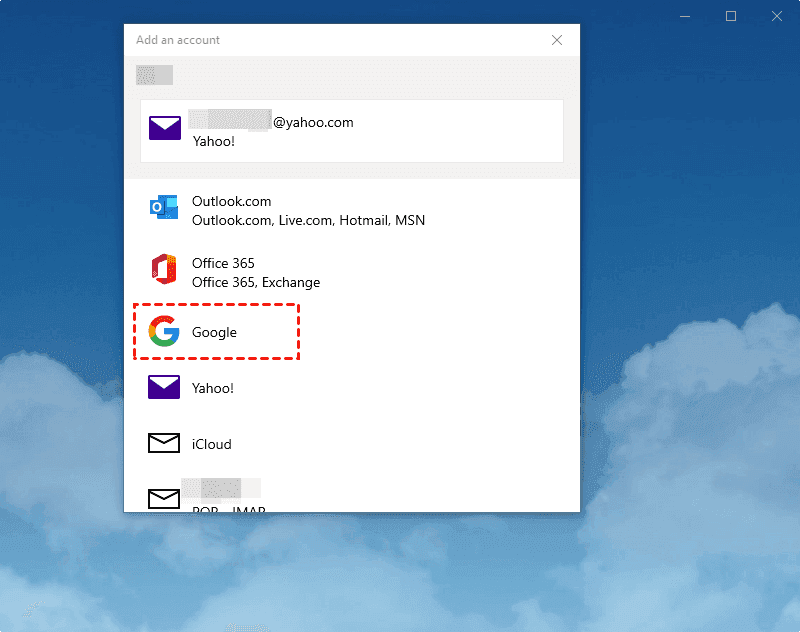
Task: Click the 'Office 365, Exchange' subtitle text
Action: tap(256, 283)
